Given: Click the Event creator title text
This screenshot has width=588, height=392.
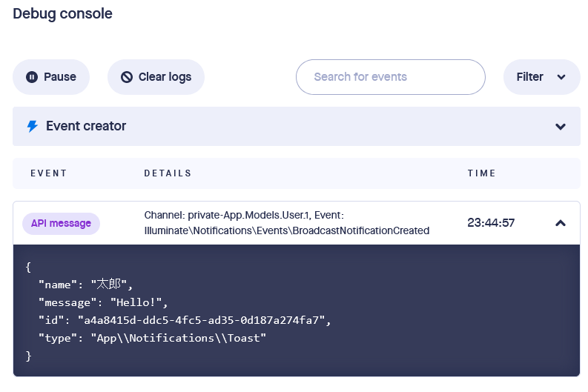Looking at the screenshot, I should tap(86, 127).
